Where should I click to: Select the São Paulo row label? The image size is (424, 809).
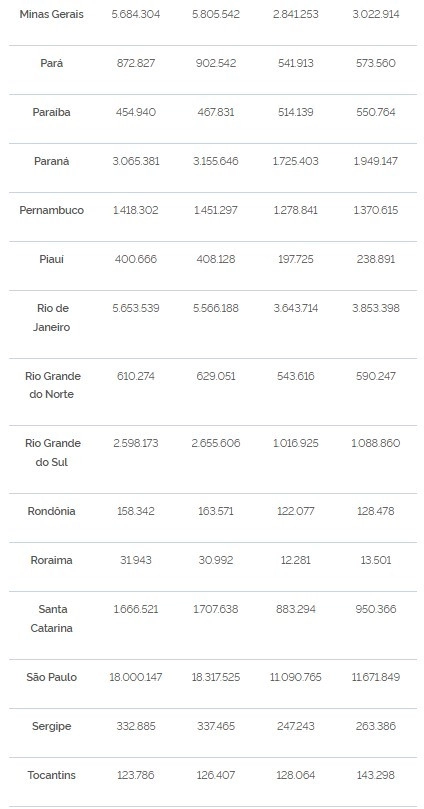(52, 677)
